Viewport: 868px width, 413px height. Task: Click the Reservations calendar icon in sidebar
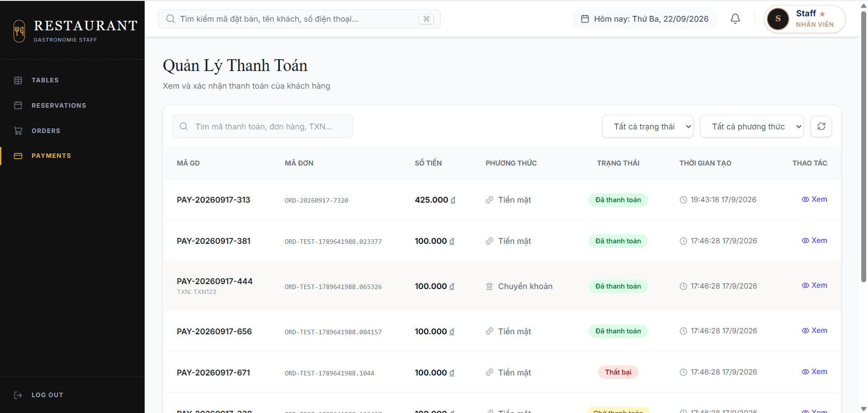(x=18, y=105)
